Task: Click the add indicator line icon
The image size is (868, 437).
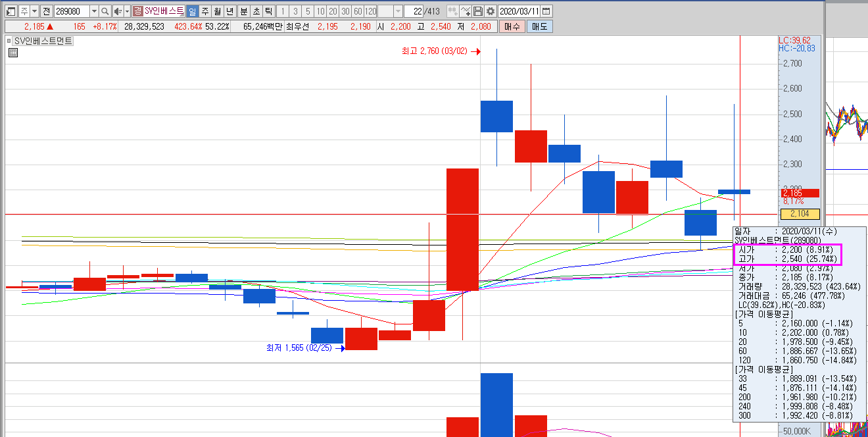Action: tap(466, 11)
